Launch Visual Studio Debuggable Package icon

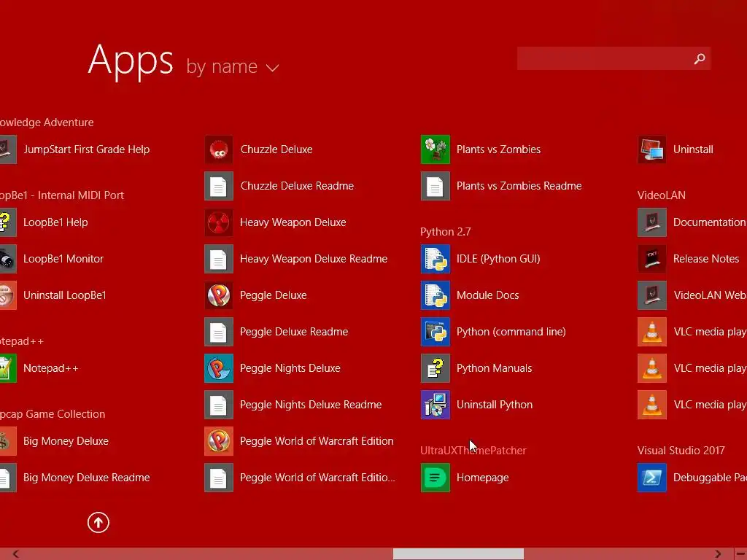[x=652, y=478]
